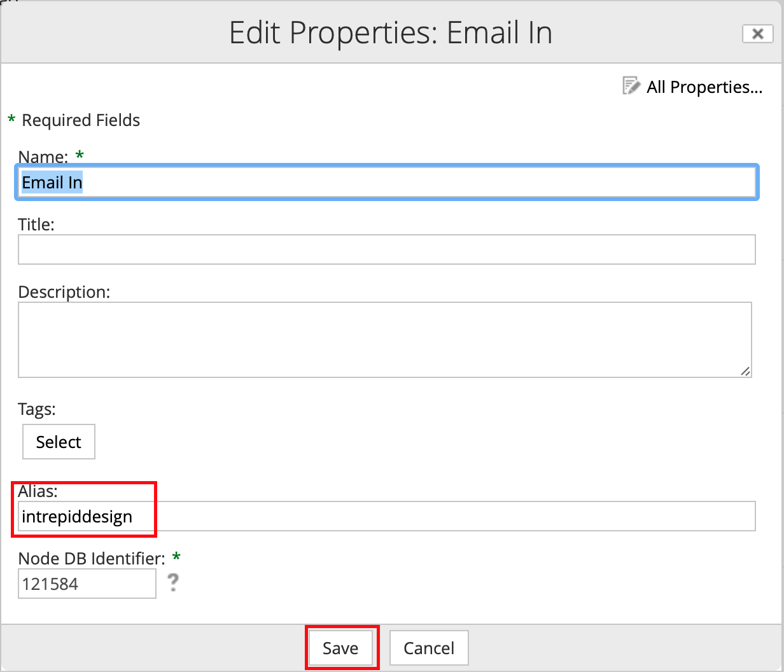Click the Description box resize grip
Viewport: 784px width, 672px height.
click(x=745, y=370)
